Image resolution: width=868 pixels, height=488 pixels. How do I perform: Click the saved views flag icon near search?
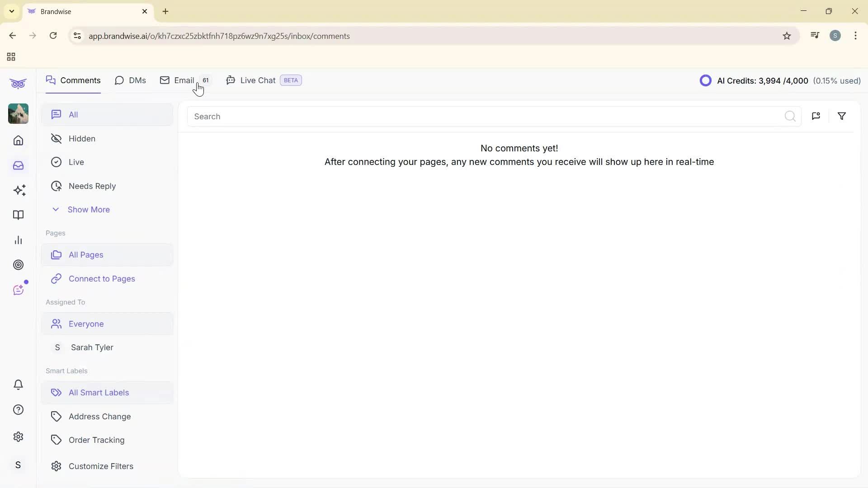[x=816, y=116]
